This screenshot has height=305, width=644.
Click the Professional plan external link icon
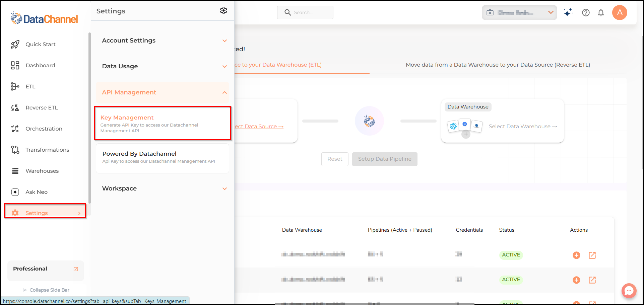(76, 269)
